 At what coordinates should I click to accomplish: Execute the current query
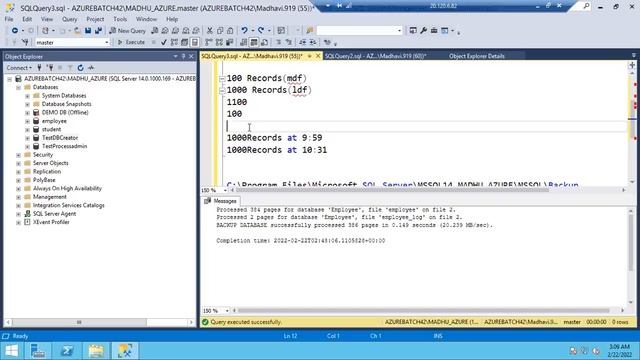pos(131,42)
